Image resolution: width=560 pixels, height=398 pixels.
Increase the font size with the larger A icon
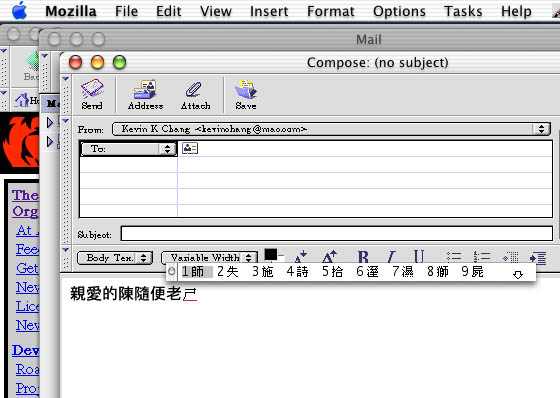click(x=329, y=257)
